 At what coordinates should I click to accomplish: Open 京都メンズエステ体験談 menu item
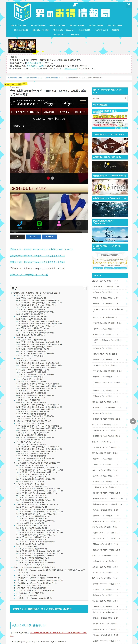[115, 25]
